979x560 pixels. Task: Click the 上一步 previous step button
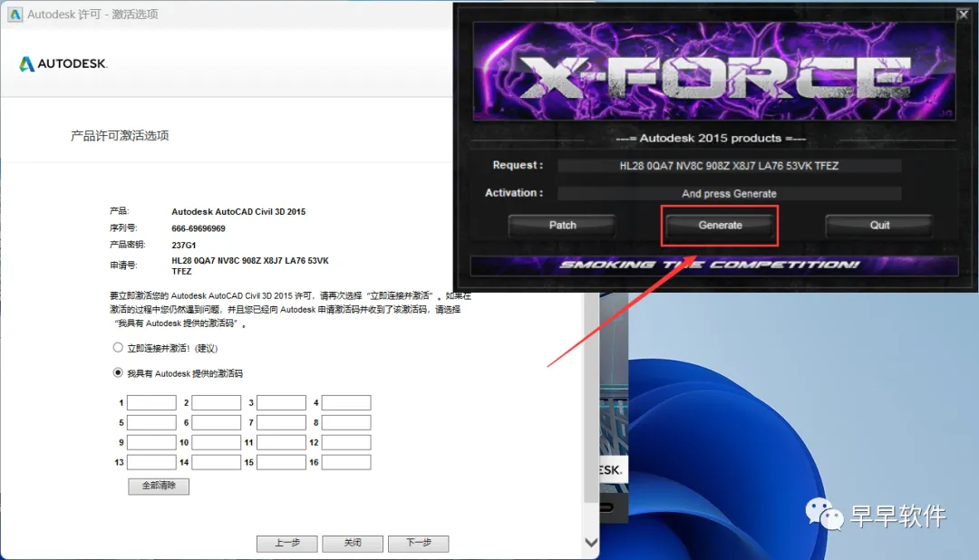[287, 543]
